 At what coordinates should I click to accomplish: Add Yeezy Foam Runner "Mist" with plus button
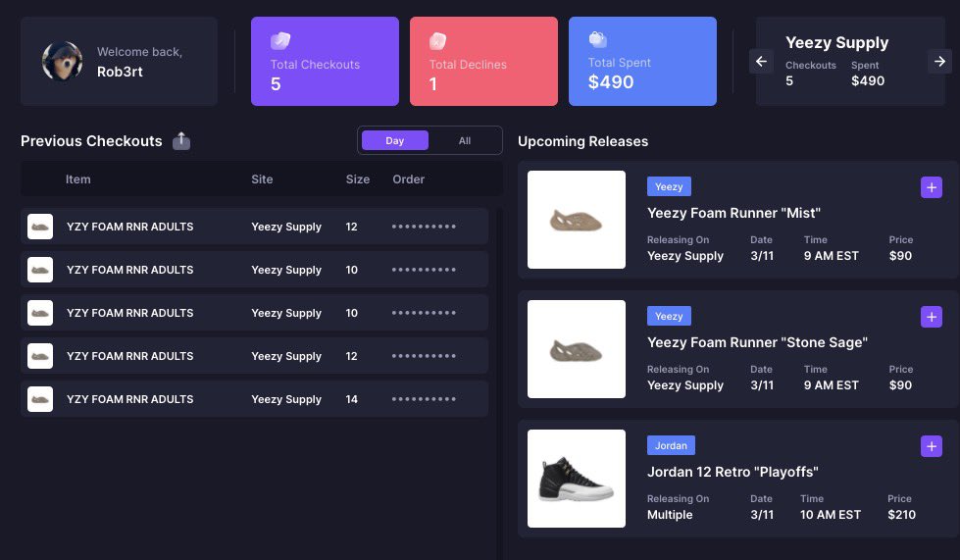(x=932, y=187)
